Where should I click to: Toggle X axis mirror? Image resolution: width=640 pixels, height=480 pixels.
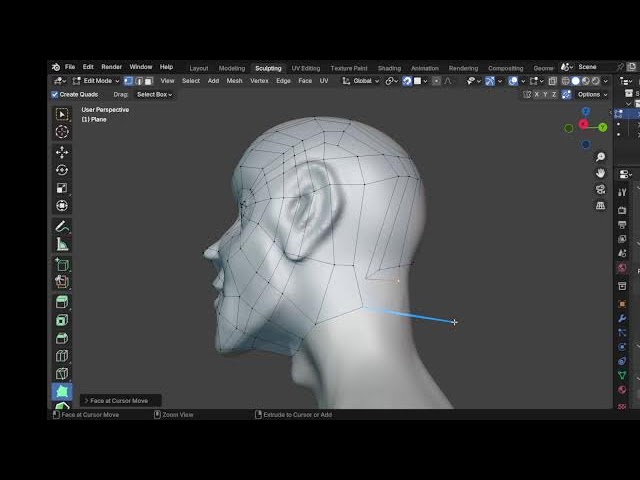click(x=537, y=95)
